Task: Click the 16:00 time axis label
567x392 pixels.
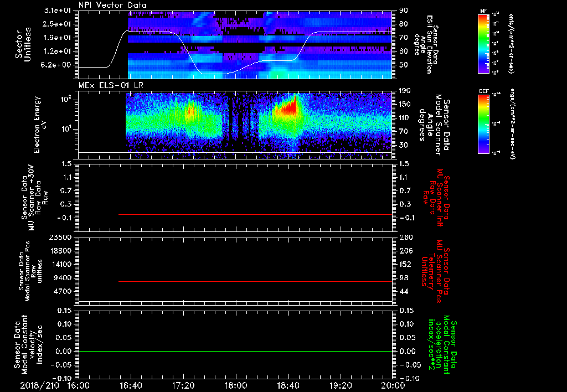Action: (x=79, y=385)
